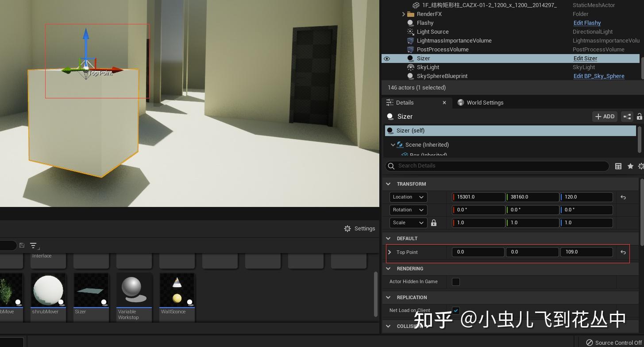Image resolution: width=644 pixels, height=347 pixels.
Task: Collapse the TRANSFORM section
Action: (388, 183)
